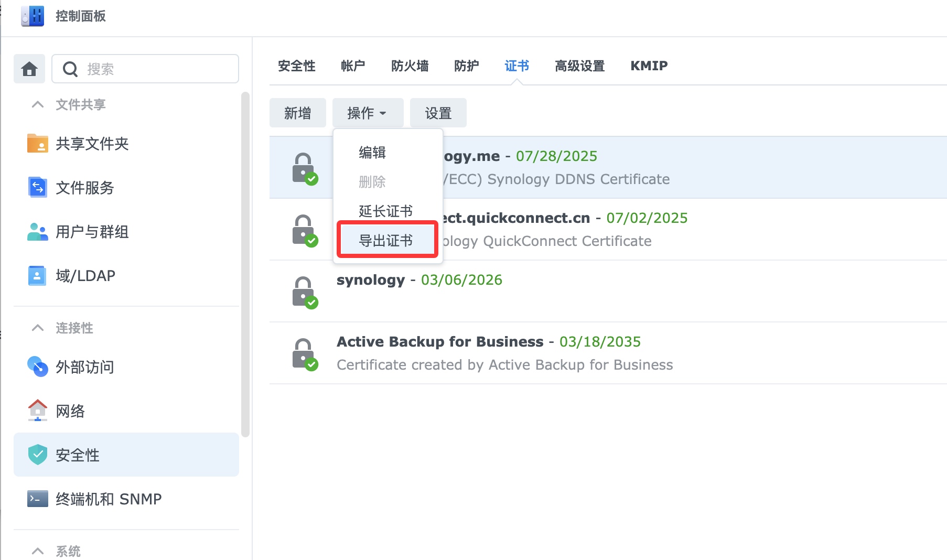Screen dimensions: 947x560
Task: Select 终端机和 SNMP label in sidebar
Action: pos(109,499)
